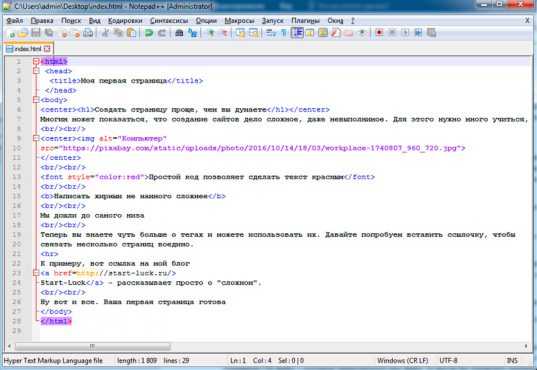Collapse the html fold marker on line 1
This screenshot has width=537, height=370.
click(36, 62)
